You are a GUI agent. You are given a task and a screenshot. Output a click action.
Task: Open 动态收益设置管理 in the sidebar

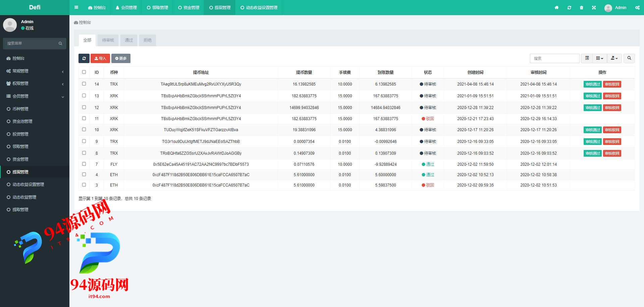(x=35, y=184)
